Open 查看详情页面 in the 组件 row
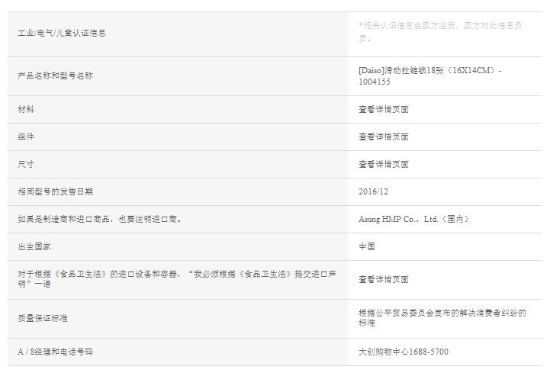The width and height of the screenshot is (550, 392). tap(384, 137)
